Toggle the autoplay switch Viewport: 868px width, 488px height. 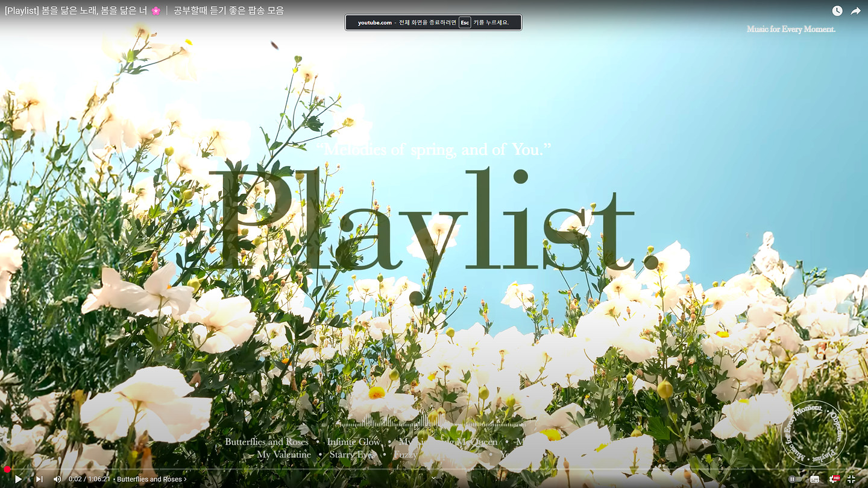pyautogui.click(x=795, y=479)
